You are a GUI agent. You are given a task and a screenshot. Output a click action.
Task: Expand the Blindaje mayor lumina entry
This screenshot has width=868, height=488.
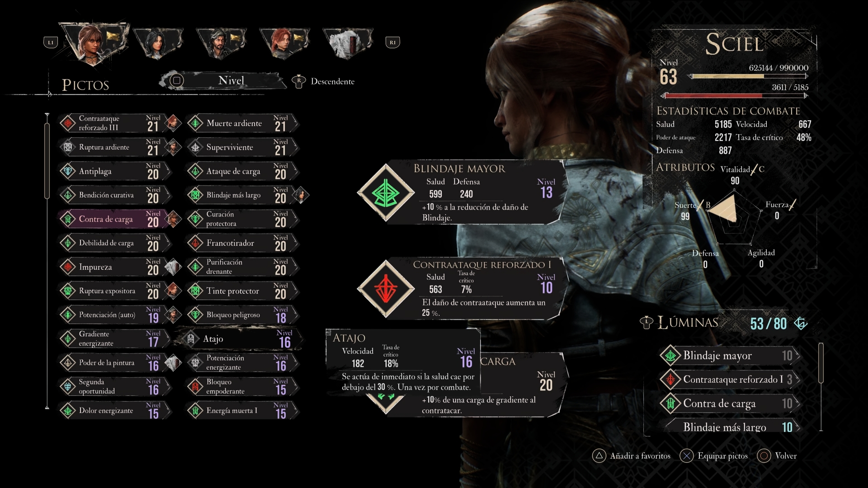pyautogui.click(x=730, y=356)
